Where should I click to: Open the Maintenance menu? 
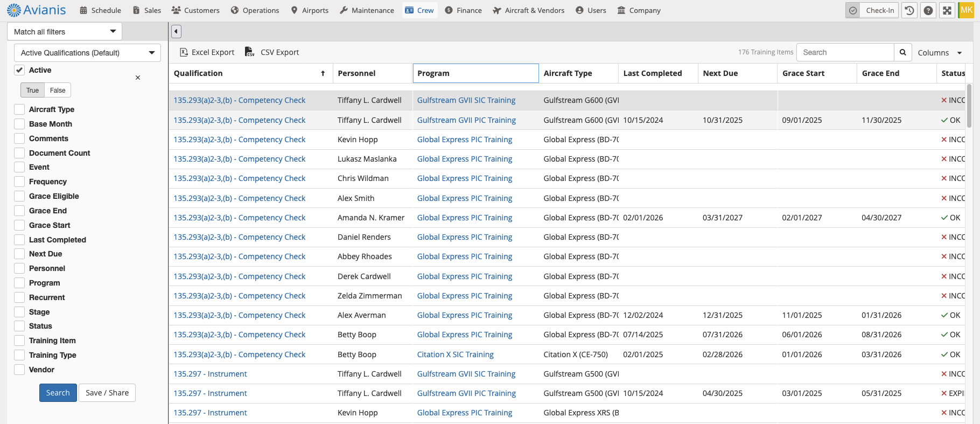point(367,10)
